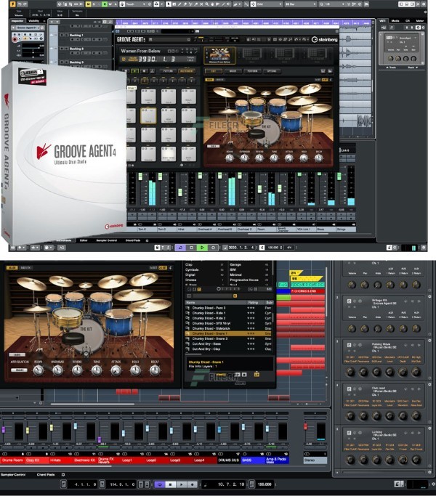The width and height of the screenshot is (436, 504).
Task: Open the Grid snap type dropdown
Action: click(270, 4)
